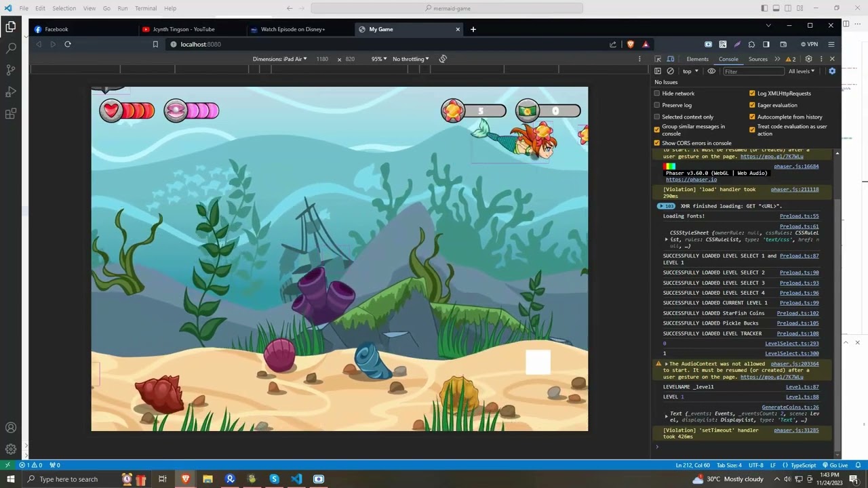Open VS Code Extensions view
Viewport: 868px width, 488px height.
11,113
